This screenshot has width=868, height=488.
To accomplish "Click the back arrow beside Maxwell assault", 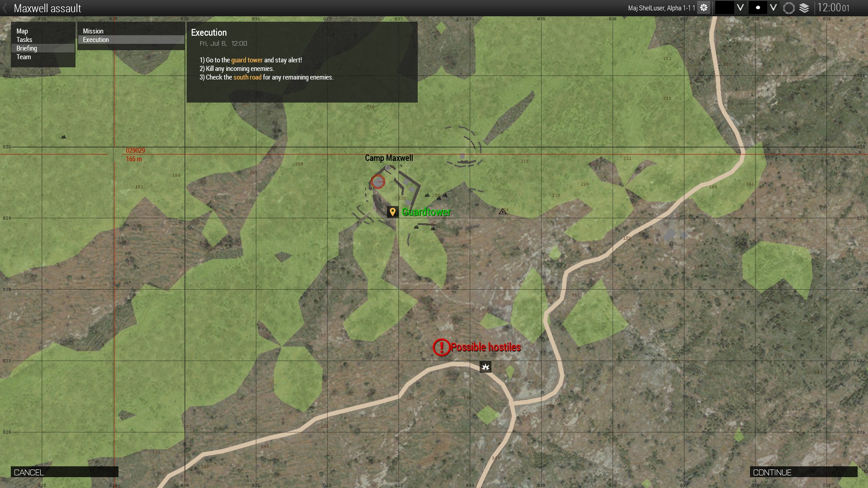I will click(x=5, y=8).
